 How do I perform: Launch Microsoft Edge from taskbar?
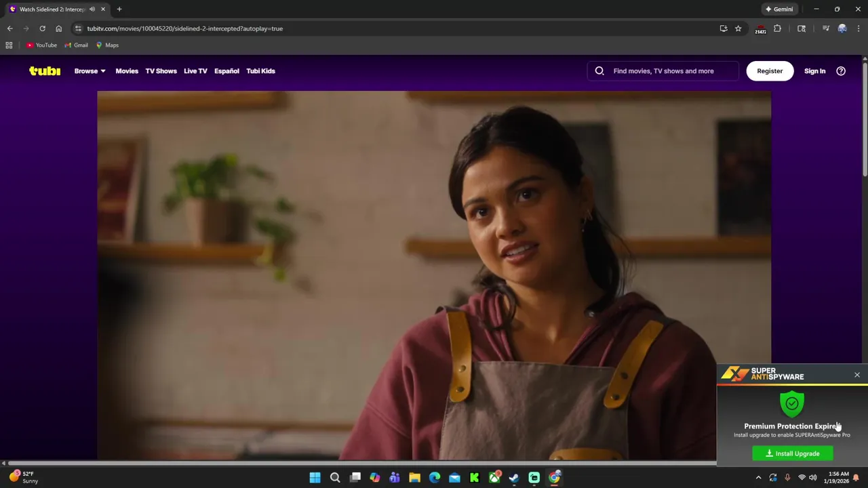click(x=435, y=478)
